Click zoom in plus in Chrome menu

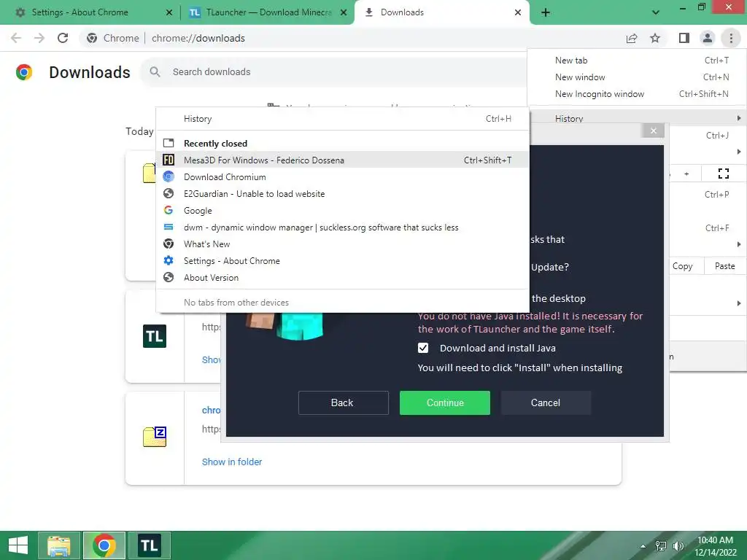click(x=686, y=174)
